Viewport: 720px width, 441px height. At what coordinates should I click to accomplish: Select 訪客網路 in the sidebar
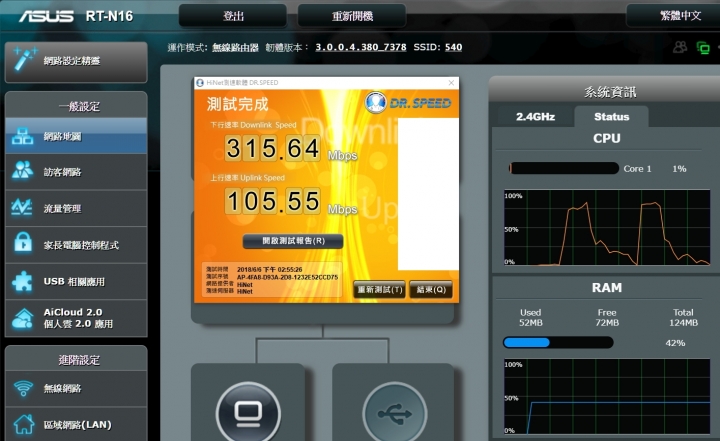tap(76, 172)
